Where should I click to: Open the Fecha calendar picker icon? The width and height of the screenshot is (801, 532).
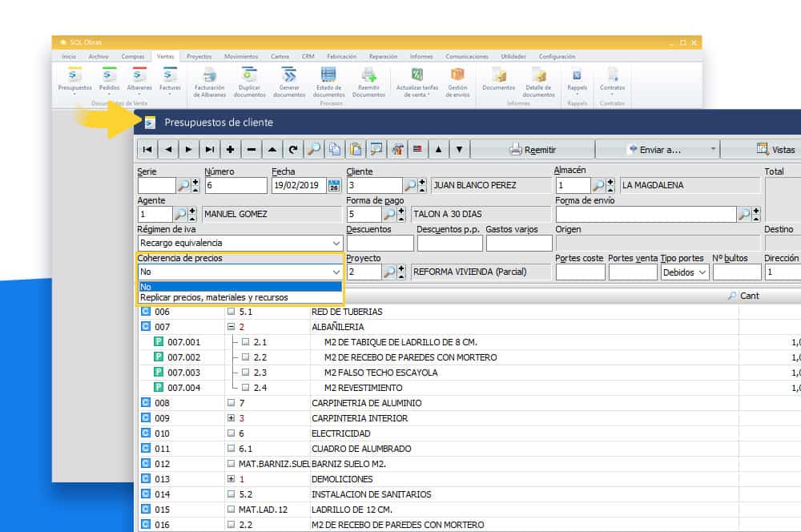(335, 186)
